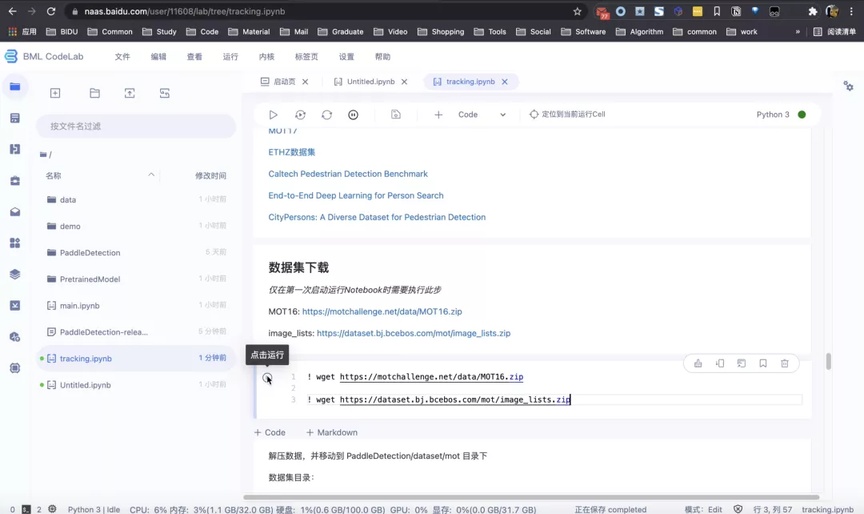The width and height of the screenshot is (864, 514).
Task: Sort files by 修改时间 column
Action: pos(210,175)
